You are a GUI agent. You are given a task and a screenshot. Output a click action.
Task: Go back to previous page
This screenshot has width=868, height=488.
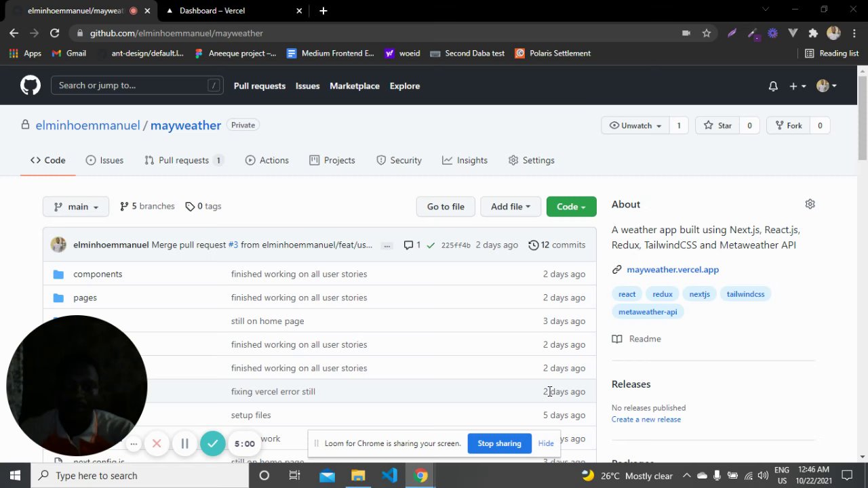pos(14,33)
